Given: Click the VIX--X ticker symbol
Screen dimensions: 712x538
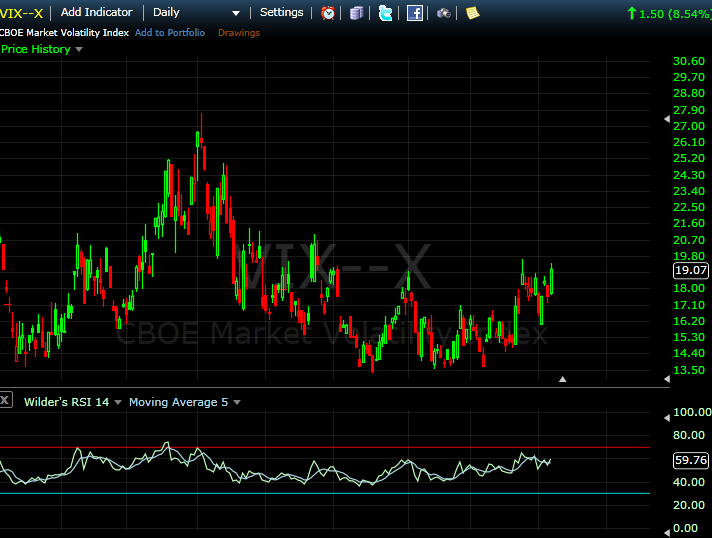Looking at the screenshot, I should (x=21, y=13).
